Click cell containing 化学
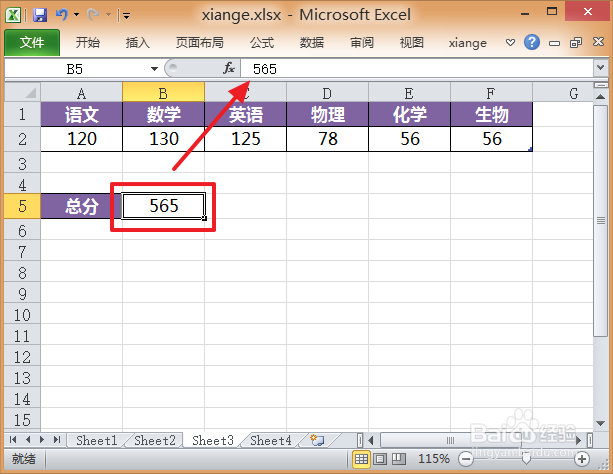Screen dimensions: 613x474 point(409,115)
